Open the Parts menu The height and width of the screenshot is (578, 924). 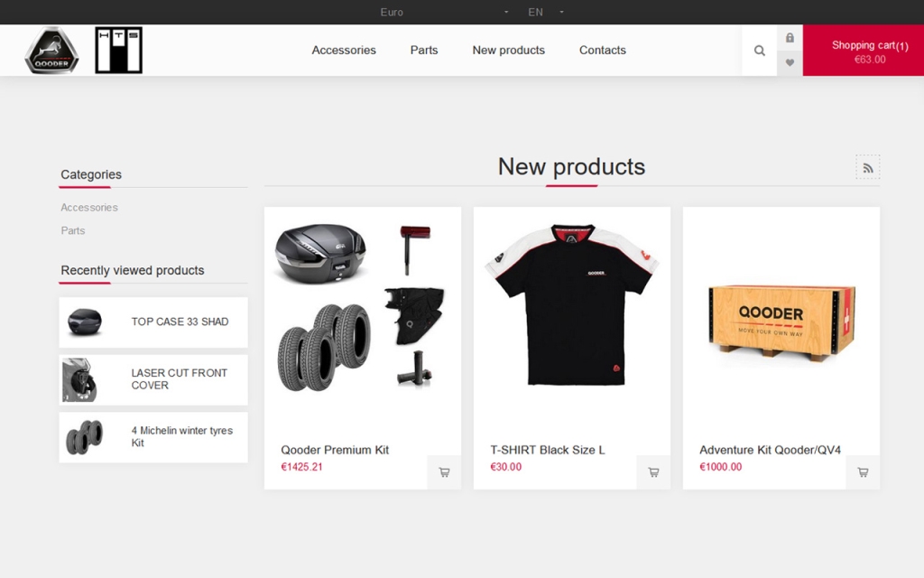(424, 51)
